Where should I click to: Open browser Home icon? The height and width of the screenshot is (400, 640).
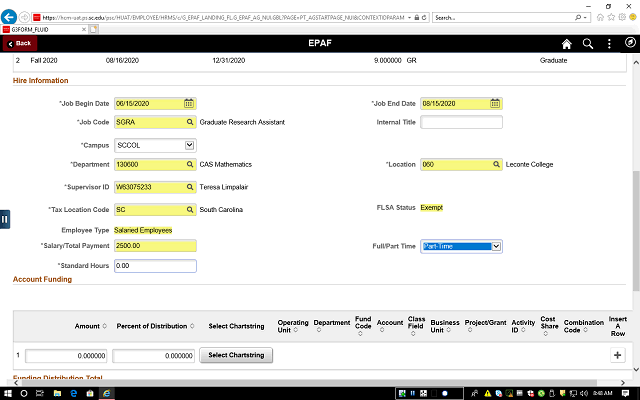click(600, 17)
